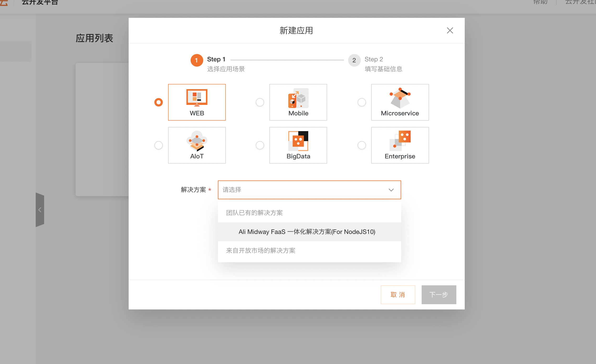Collapse the 解决方案 dropdown chevron

391,190
